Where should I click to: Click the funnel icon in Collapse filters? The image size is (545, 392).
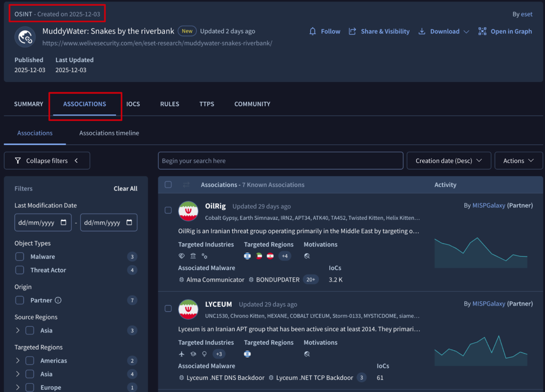[18, 160]
